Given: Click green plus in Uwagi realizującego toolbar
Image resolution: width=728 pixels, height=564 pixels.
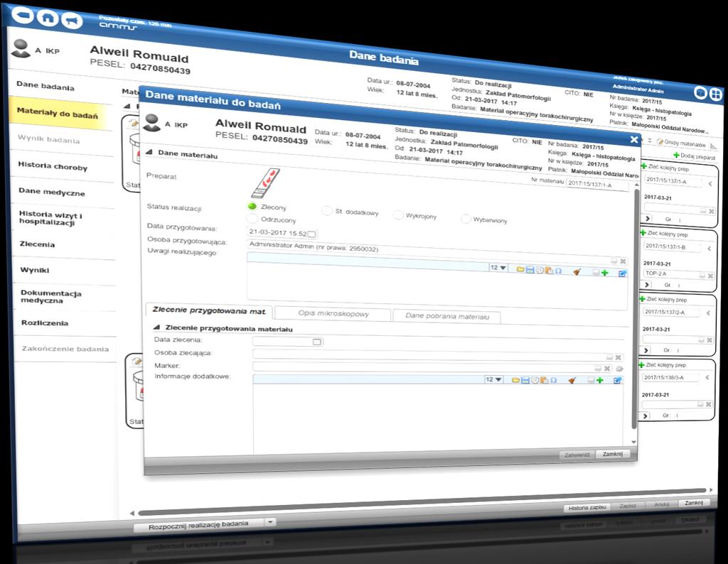Looking at the screenshot, I should pos(604,272).
